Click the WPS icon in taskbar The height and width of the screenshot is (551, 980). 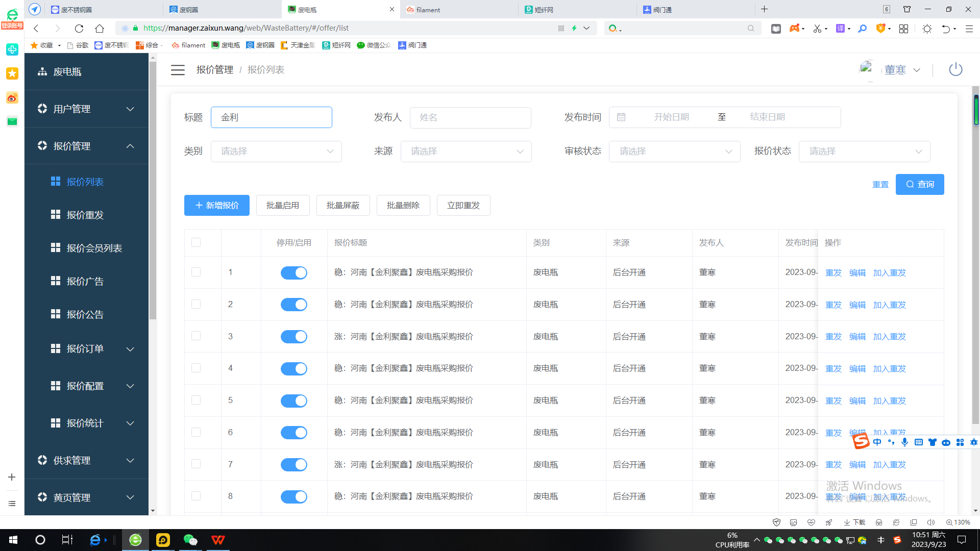click(x=218, y=540)
